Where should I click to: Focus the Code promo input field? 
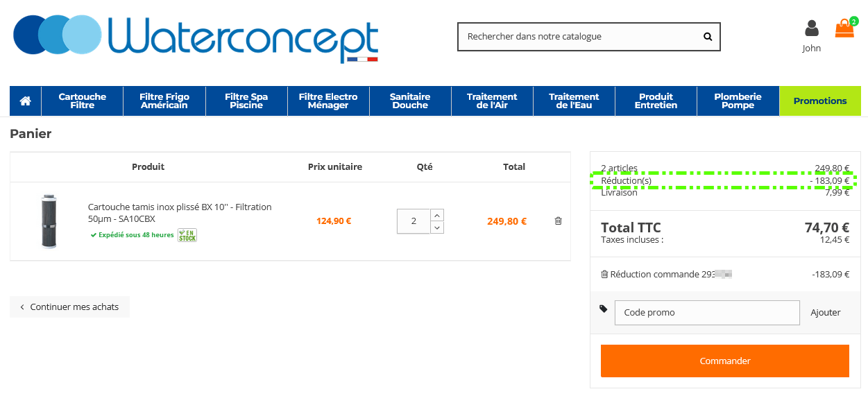pos(707,313)
